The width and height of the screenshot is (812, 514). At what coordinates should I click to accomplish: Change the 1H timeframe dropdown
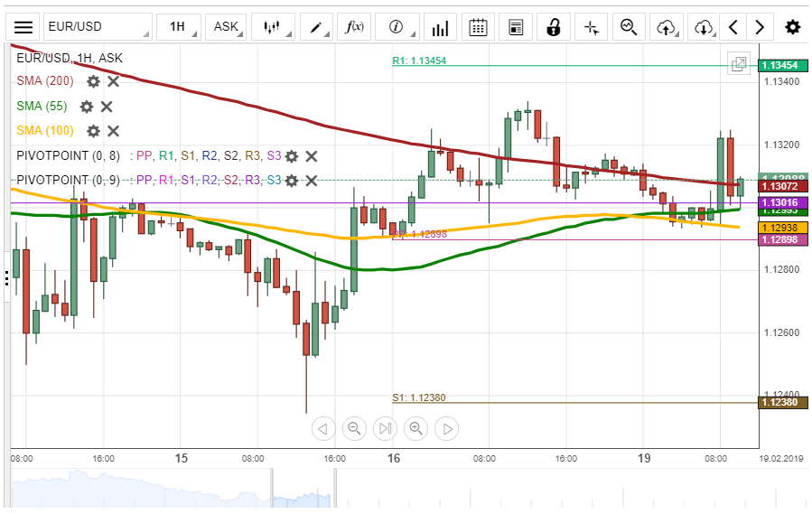(x=178, y=27)
